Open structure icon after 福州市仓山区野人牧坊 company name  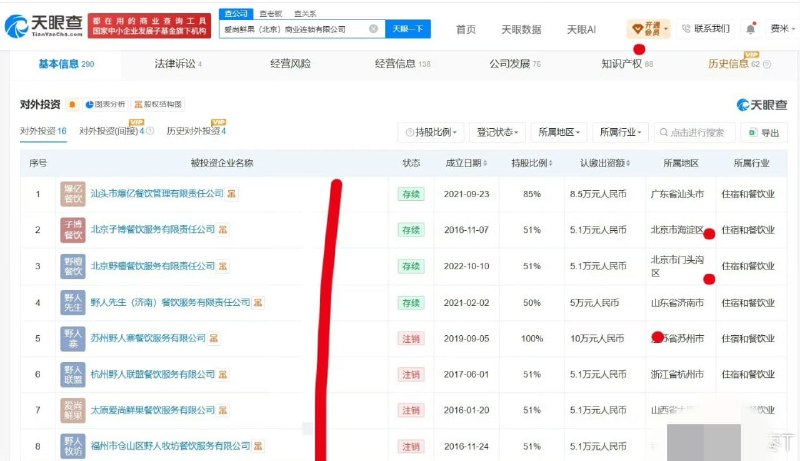(x=258, y=446)
